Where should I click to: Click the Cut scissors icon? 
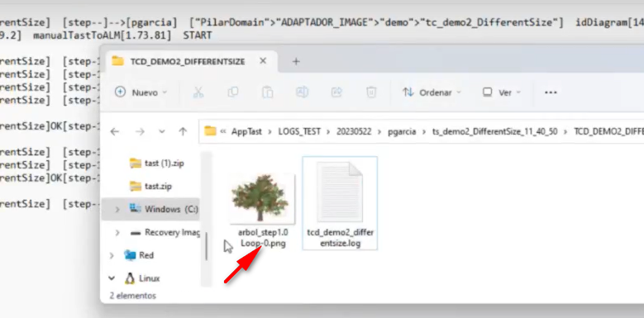(x=198, y=93)
